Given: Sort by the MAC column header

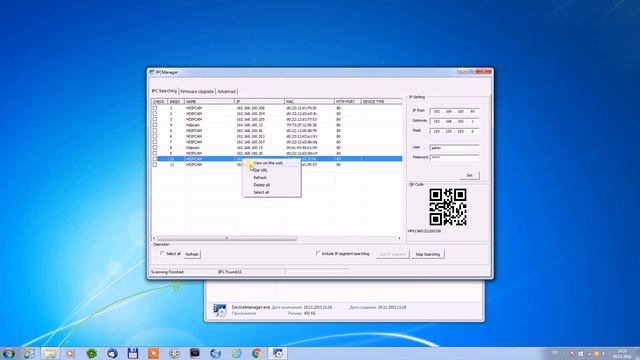Looking at the screenshot, I should (x=309, y=101).
